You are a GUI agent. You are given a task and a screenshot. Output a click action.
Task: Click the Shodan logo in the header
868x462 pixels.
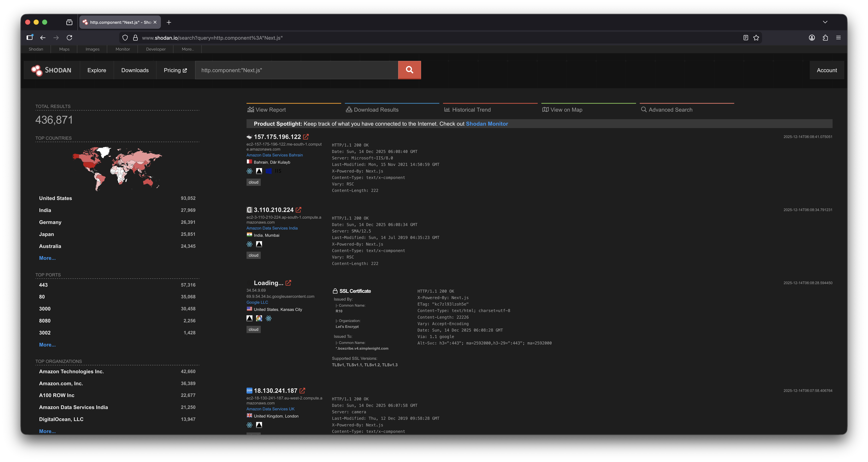[51, 70]
